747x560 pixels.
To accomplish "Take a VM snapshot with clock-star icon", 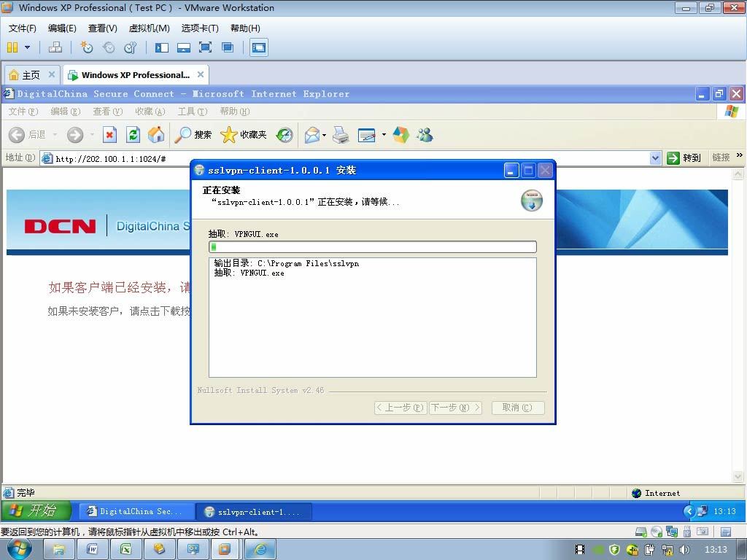I will pyautogui.click(x=87, y=47).
